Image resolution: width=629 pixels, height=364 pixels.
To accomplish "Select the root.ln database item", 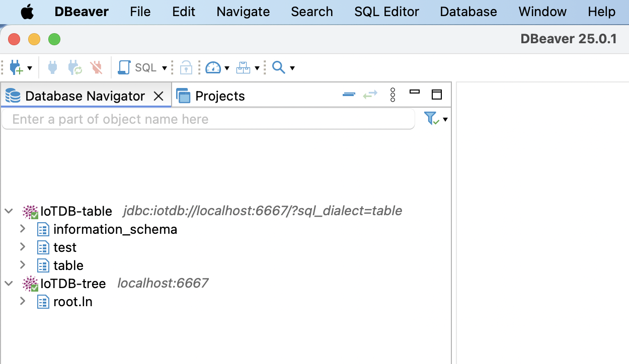I will click(x=72, y=302).
